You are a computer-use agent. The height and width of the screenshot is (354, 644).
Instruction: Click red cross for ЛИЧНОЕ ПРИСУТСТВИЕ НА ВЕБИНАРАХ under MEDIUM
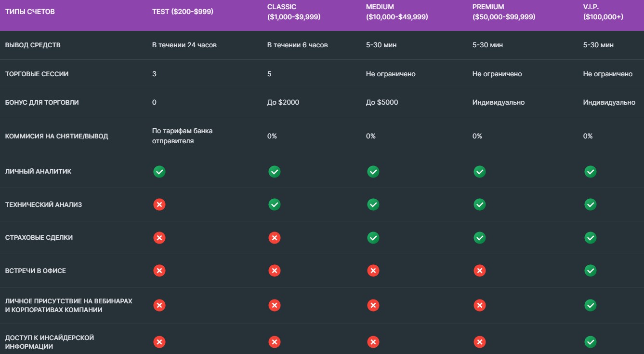click(x=373, y=305)
